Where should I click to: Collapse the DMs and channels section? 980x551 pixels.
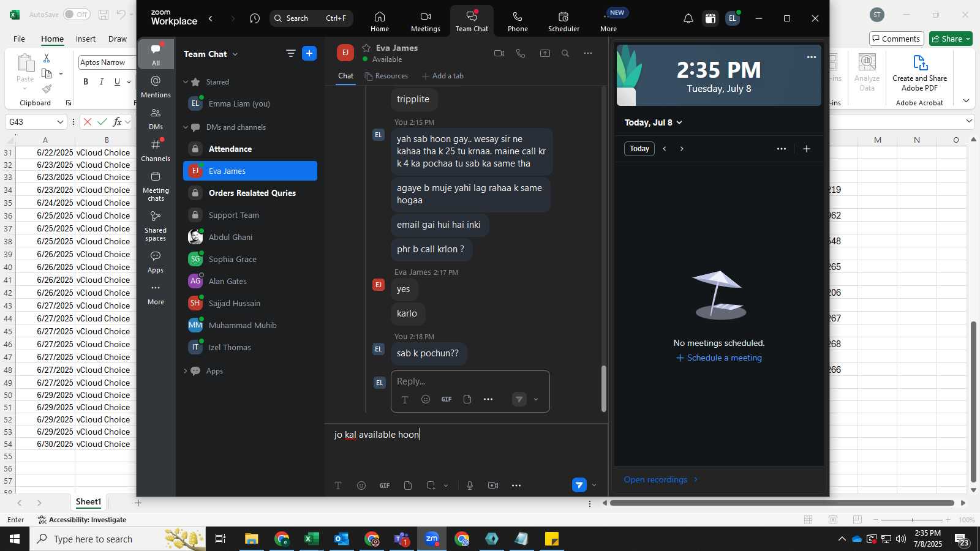click(x=186, y=127)
